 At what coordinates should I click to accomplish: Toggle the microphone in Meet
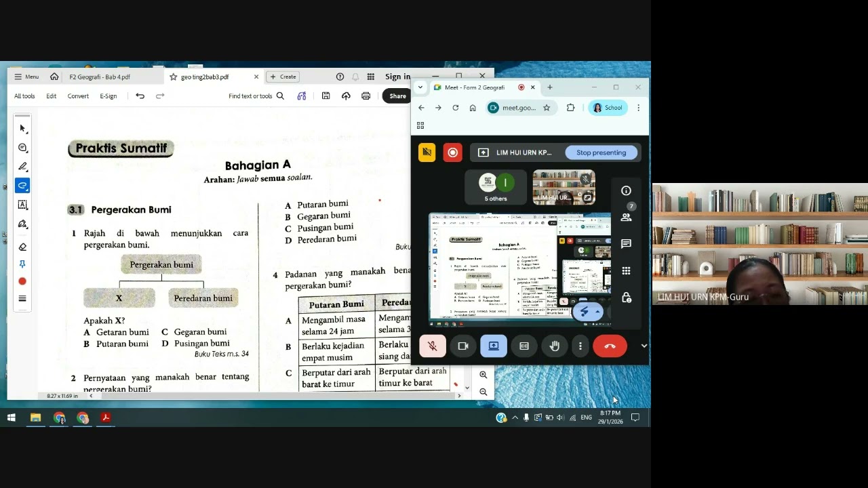point(433,346)
